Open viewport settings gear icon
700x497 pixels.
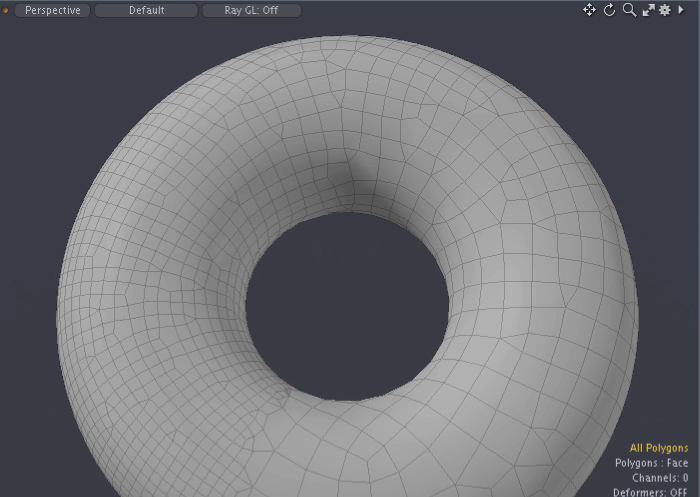tap(664, 10)
